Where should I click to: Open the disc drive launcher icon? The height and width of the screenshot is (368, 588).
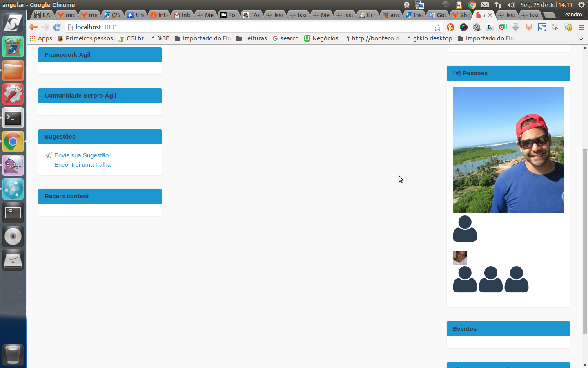pyautogui.click(x=13, y=237)
